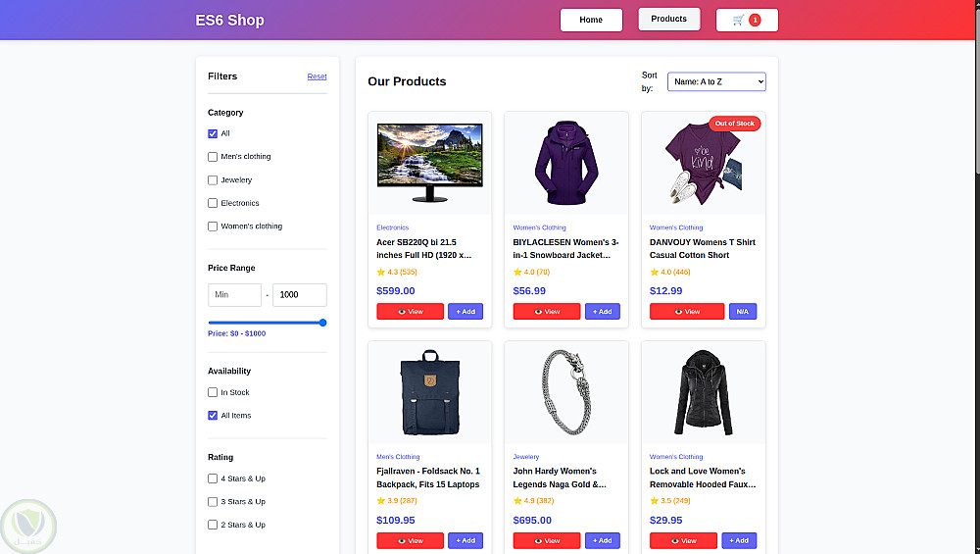
Task: Go to the Home page
Action: click(x=591, y=20)
